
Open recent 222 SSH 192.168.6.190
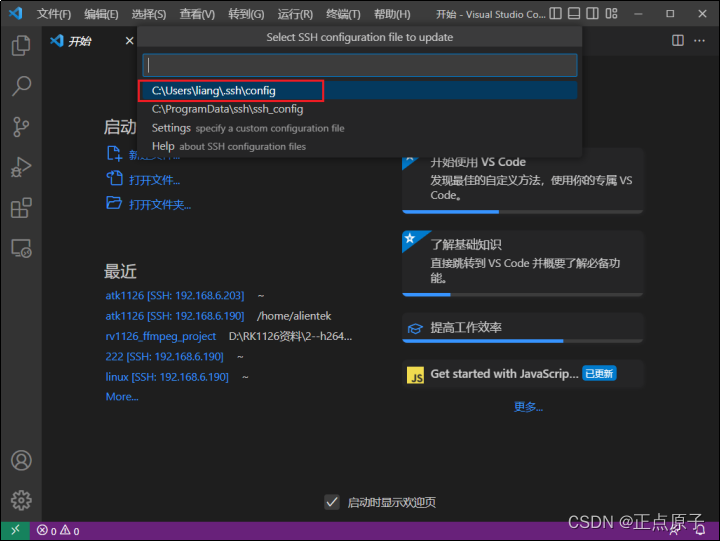click(x=164, y=356)
